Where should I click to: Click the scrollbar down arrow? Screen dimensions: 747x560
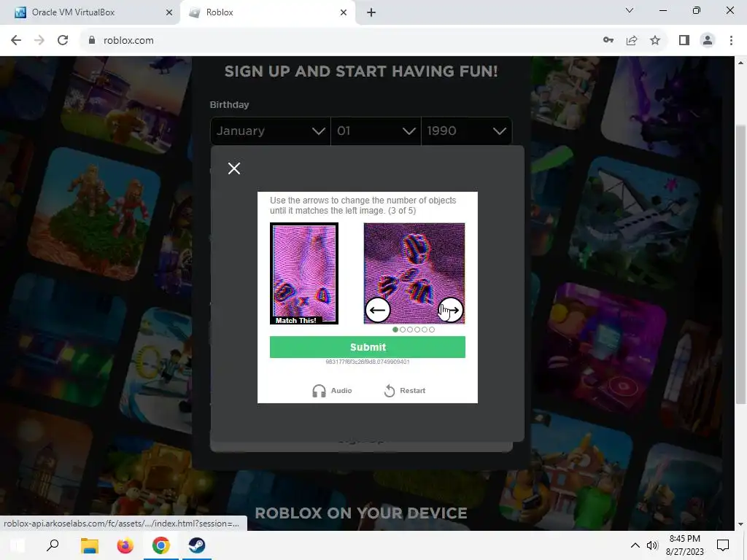tap(740, 524)
